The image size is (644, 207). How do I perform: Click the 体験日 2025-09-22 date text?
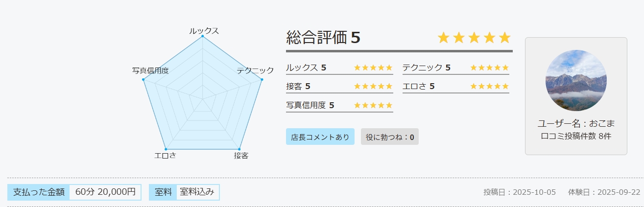(x=604, y=192)
